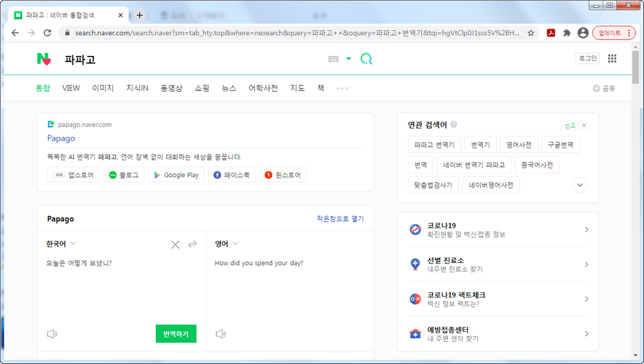Open the extensions puzzle icon
The image size is (644, 364).
click(567, 33)
